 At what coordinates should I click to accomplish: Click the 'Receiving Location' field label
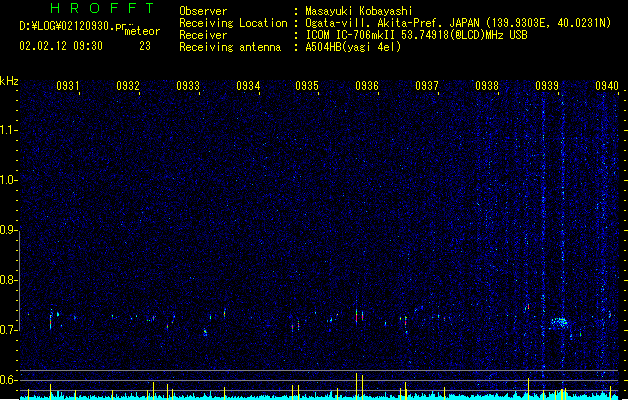click(233, 23)
